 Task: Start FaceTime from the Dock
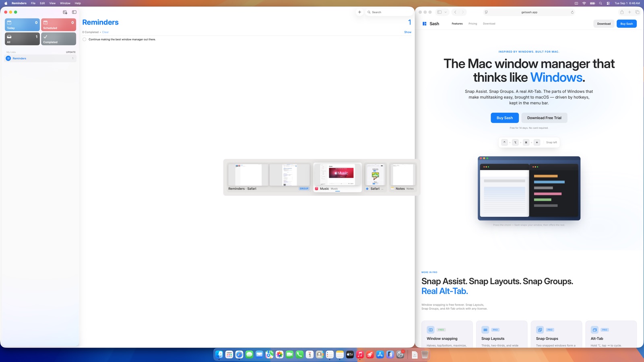[289, 354]
